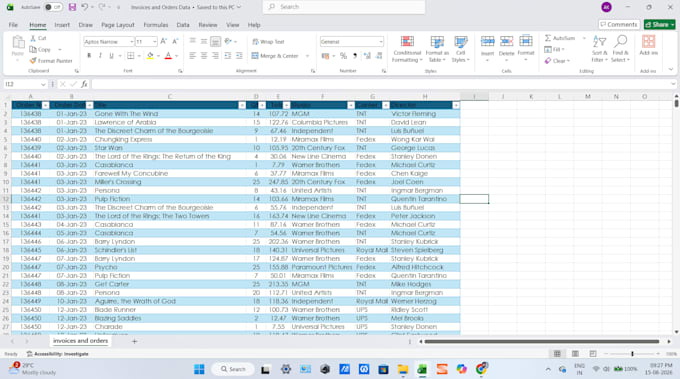Screen dimensions: 680x379
Task: Apply Percent Style number format
Action: 343,56
